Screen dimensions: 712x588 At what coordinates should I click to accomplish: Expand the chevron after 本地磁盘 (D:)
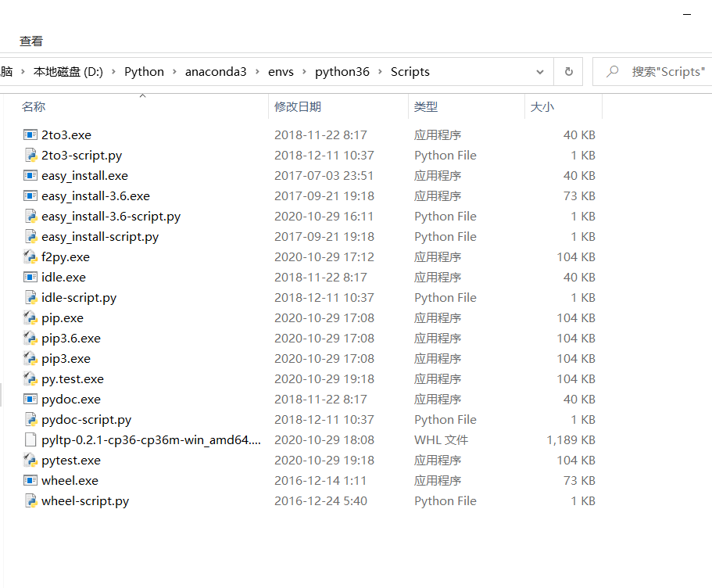point(113,72)
